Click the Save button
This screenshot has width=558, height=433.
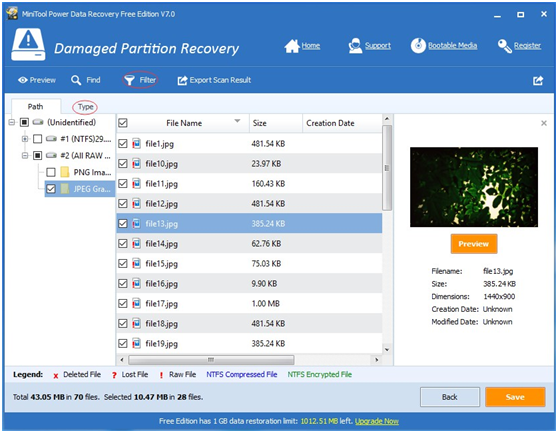(x=515, y=397)
